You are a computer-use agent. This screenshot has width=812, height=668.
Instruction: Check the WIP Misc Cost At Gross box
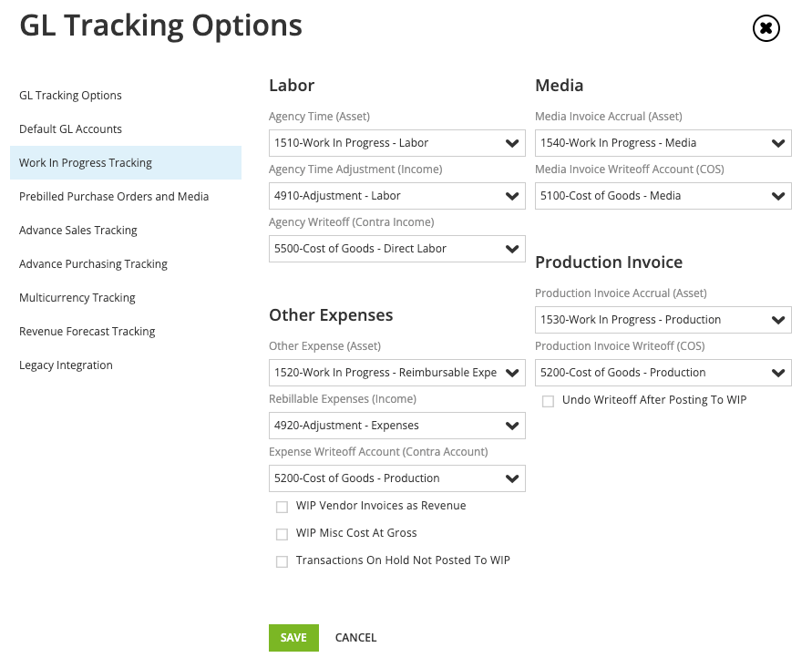(x=282, y=534)
